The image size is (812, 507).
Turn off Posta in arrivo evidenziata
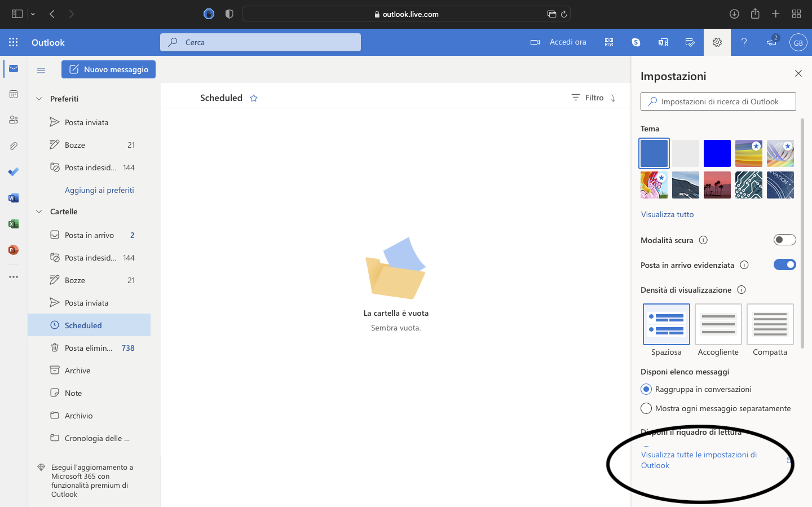[784, 265]
